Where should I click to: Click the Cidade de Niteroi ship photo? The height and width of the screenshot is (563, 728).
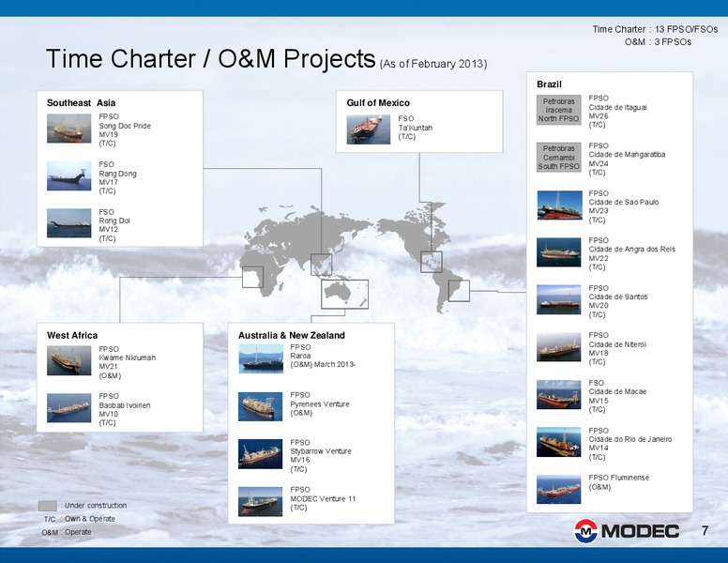pyautogui.click(x=559, y=347)
